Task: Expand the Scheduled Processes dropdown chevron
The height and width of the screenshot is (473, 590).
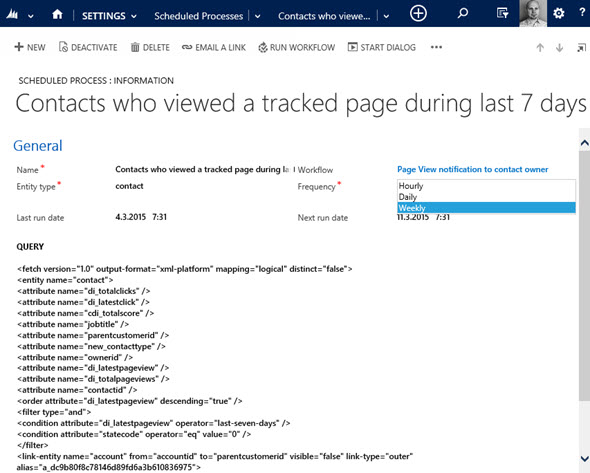Action: coord(258,16)
